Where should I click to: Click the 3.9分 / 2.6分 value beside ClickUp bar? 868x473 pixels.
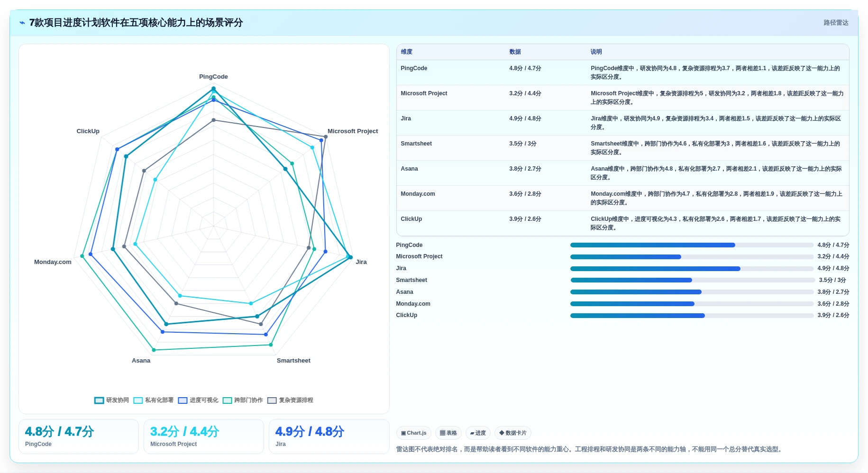coord(833,315)
